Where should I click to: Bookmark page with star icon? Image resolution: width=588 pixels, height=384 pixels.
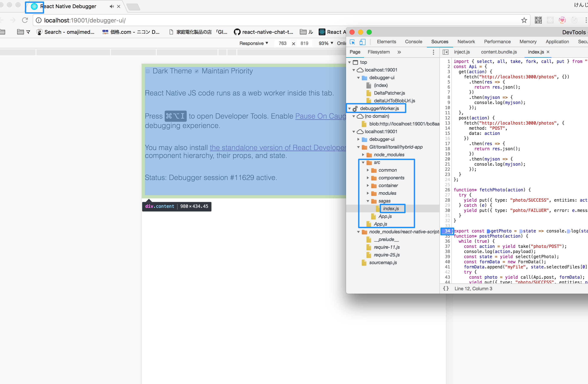coord(524,20)
